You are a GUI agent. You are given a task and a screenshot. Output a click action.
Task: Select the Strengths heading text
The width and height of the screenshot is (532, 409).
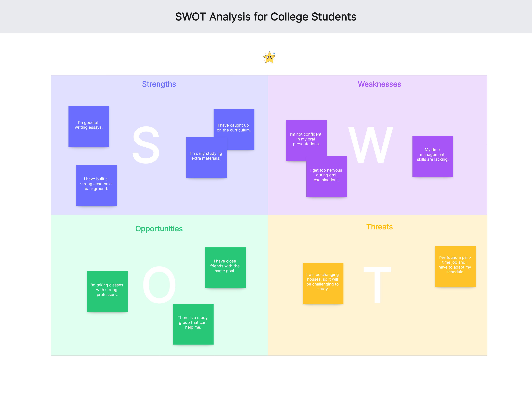click(x=159, y=84)
